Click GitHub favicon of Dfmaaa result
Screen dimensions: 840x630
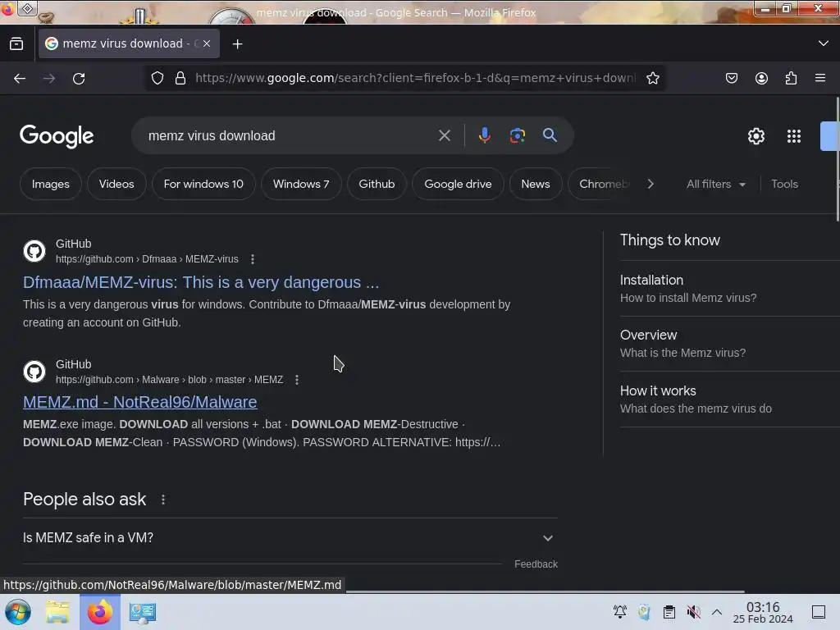coord(34,251)
